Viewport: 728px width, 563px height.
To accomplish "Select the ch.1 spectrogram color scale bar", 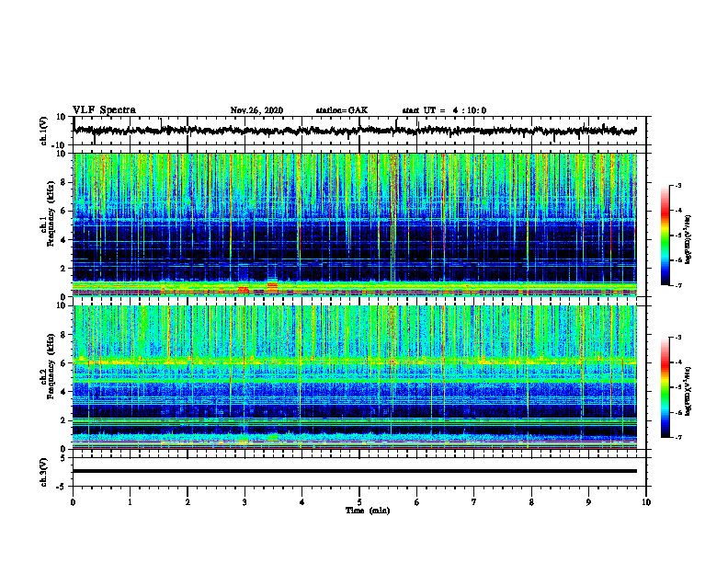I will click(x=665, y=236).
